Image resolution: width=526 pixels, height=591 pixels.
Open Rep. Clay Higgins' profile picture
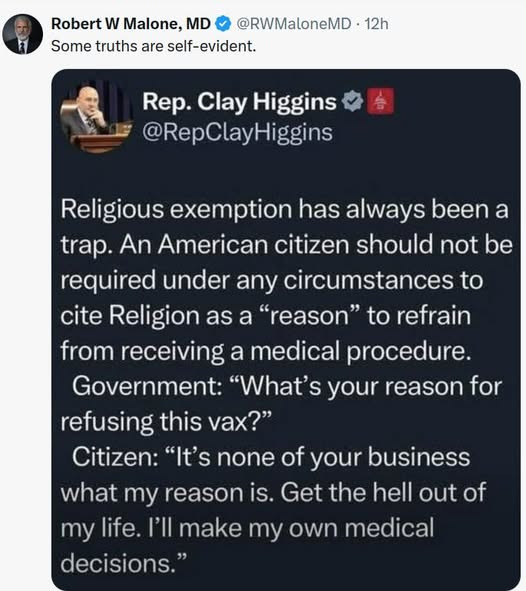coord(96,116)
